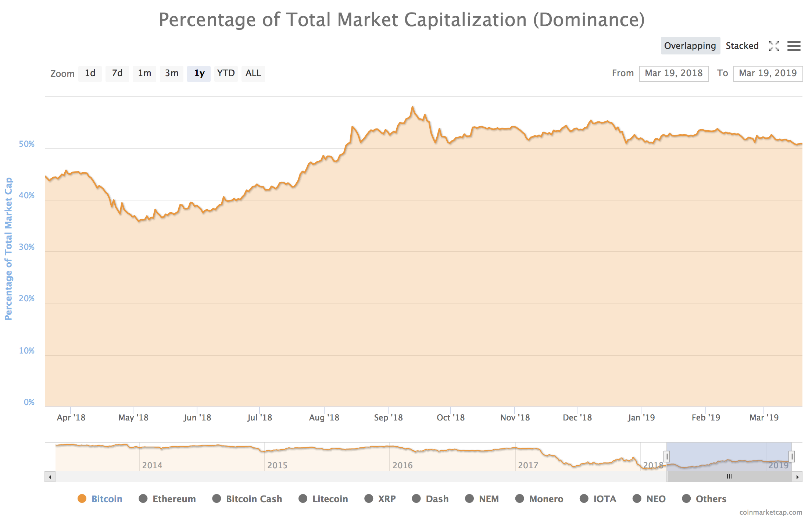This screenshot has width=812, height=529.
Task: Click the chart title text
Action: tap(402, 19)
